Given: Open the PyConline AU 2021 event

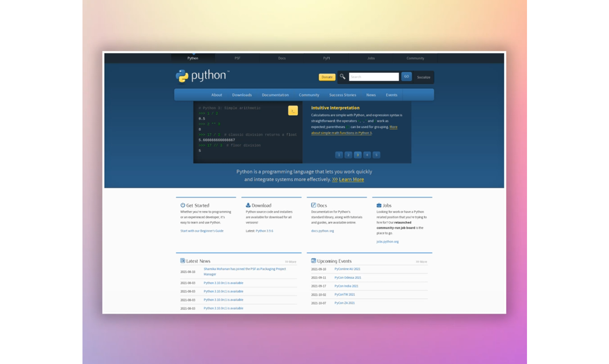Looking at the screenshot, I should pos(348,269).
